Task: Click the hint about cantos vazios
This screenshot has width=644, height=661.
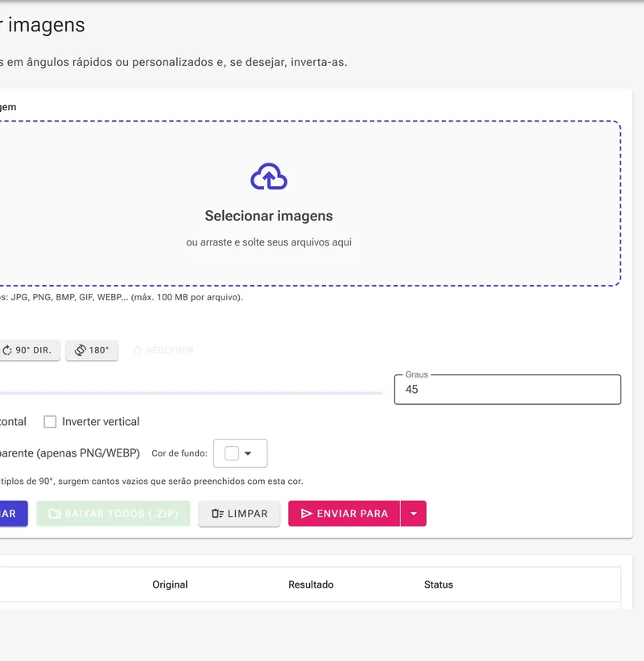Action: click(x=151, y=481)
